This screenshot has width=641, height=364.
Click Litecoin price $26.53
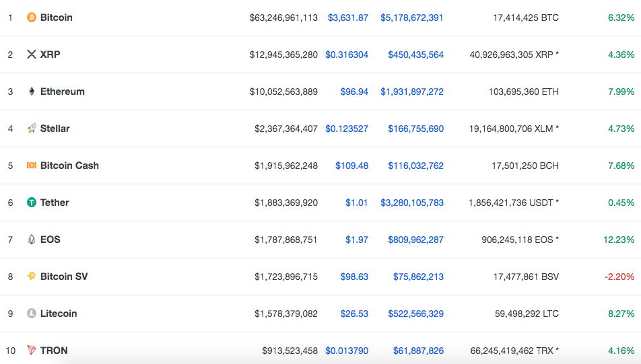pyautogui.click(x=354, y=314)
